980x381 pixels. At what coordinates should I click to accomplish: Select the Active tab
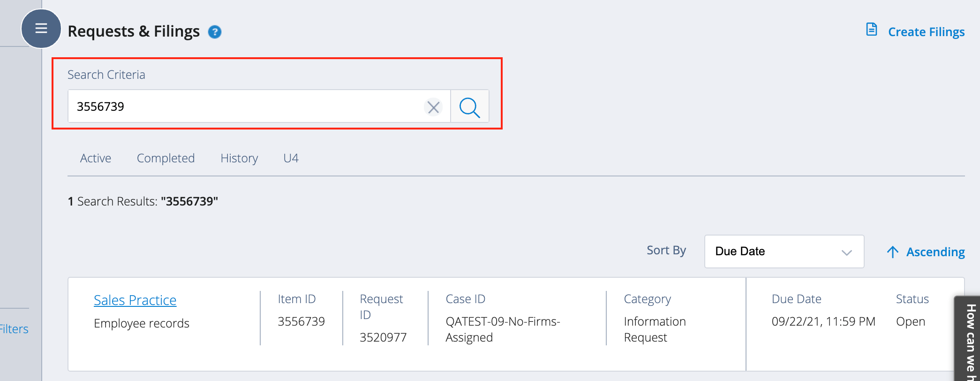95,158
